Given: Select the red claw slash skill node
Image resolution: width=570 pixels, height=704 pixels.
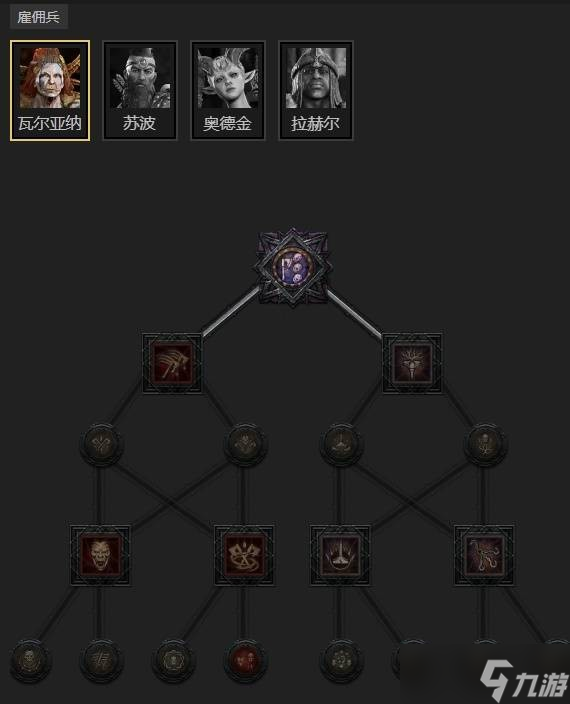Looking at the screenshot, I should (x=172, y=363).
